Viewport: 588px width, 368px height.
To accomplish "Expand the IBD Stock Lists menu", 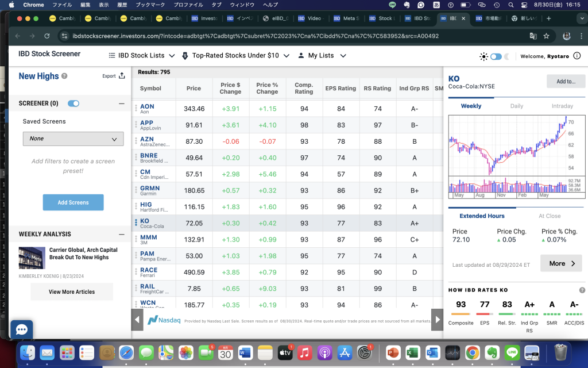I will tap(142, 56).
